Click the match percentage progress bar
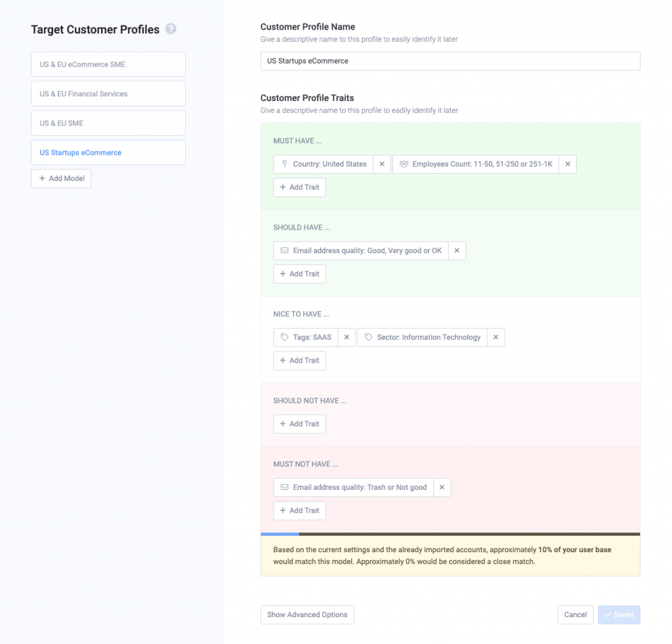 (450, 534)
